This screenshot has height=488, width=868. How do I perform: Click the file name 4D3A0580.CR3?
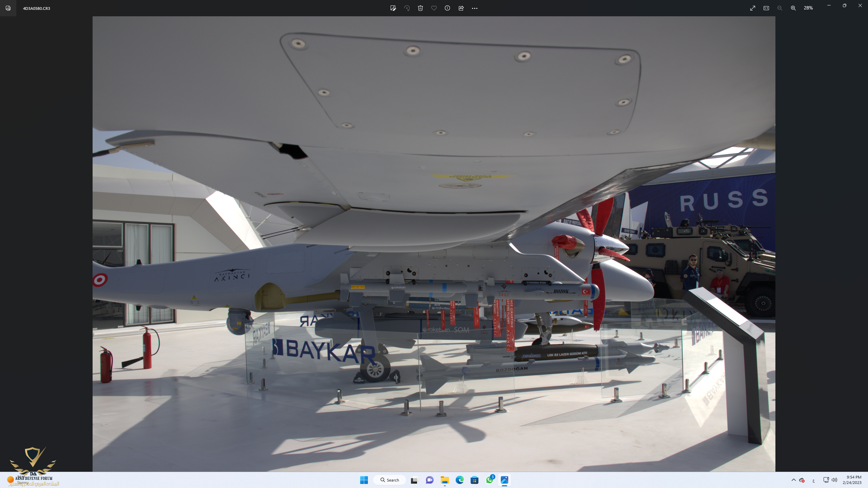point(37,8)
